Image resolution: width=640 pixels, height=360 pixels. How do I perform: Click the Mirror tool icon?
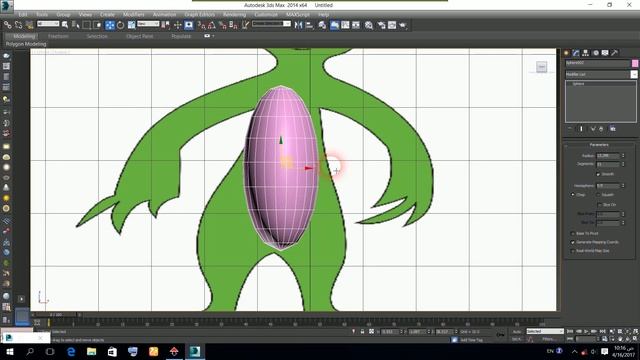(299, 25)
